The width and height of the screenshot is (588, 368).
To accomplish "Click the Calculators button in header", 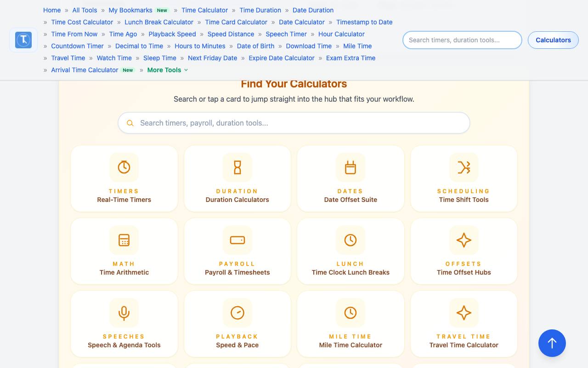I will click(x=553, y=40).
